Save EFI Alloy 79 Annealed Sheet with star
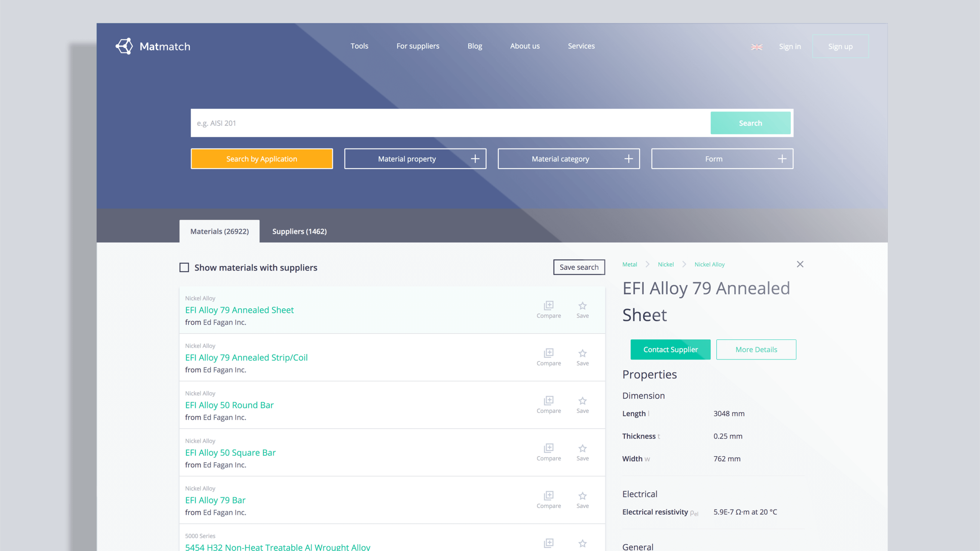Viewport: 980px width, 551px height. pyautogui.click(x=582, y=310)
